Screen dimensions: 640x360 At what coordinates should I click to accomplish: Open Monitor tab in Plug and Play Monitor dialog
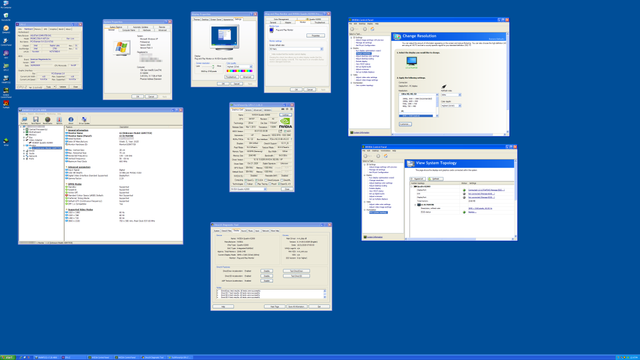tap(302, 22)
